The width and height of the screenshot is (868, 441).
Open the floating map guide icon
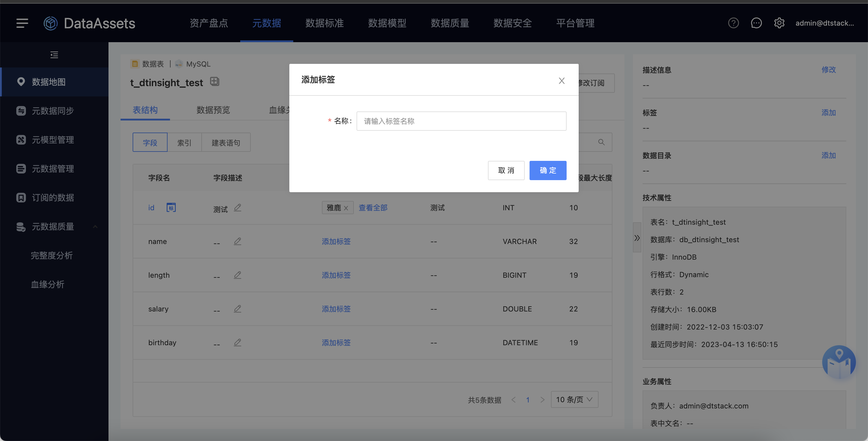coord(839,362)
